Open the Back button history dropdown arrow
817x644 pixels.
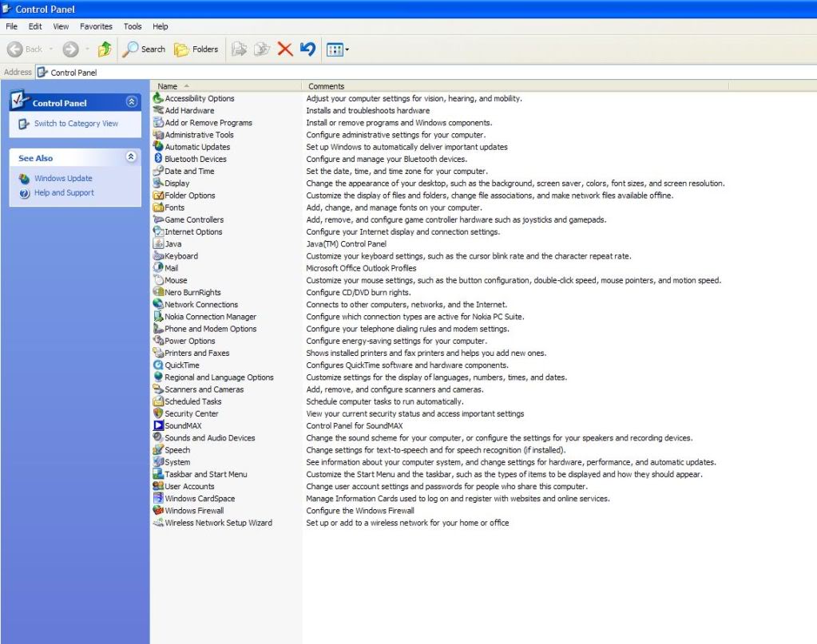(51, 49)
